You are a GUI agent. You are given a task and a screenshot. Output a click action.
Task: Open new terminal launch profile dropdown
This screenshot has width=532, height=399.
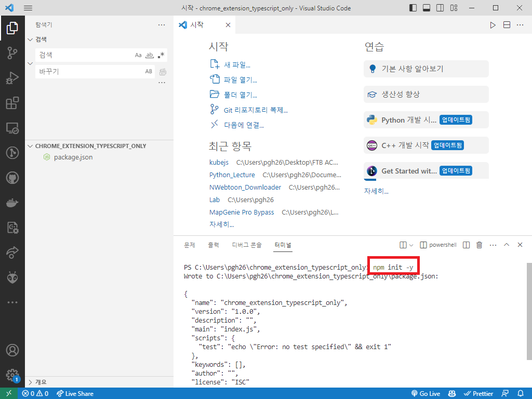pos(411,245)
